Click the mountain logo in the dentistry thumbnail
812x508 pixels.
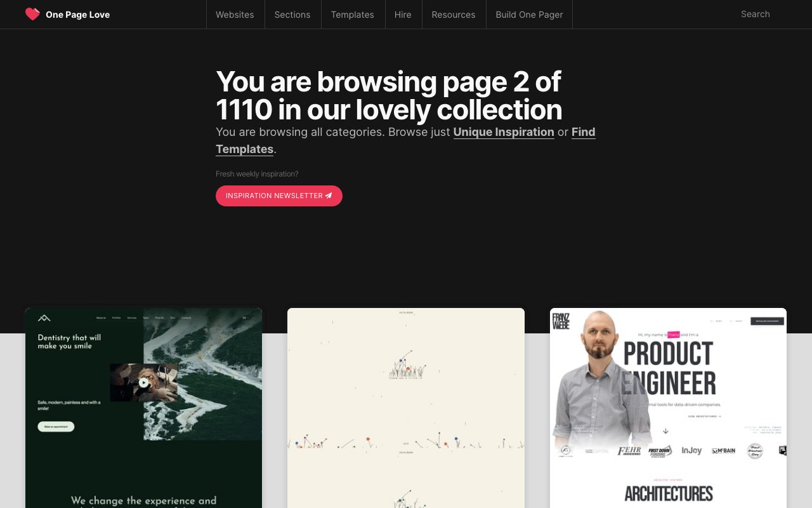point(44,317)
